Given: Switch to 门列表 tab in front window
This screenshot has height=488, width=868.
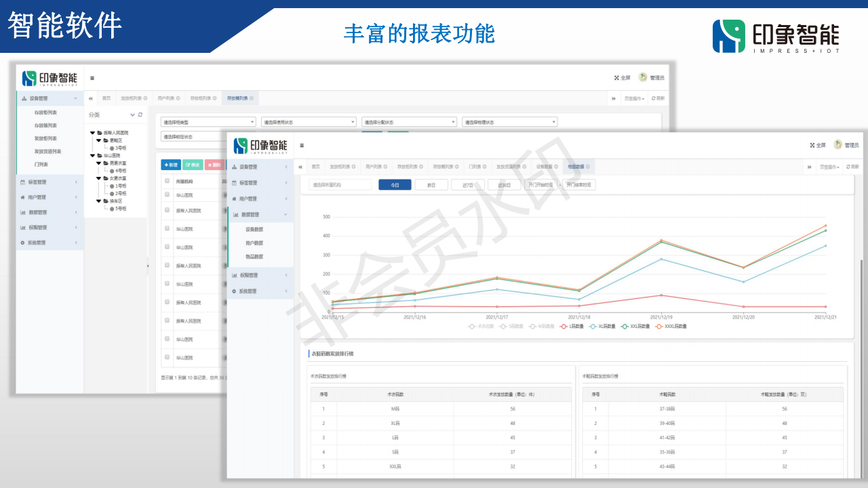Looking at the screenshot, I should 476,166.
